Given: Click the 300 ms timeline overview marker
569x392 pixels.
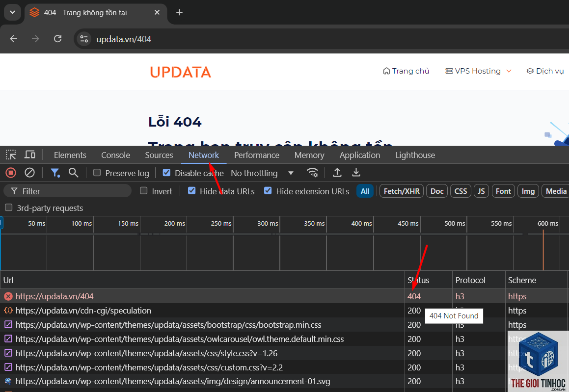Looking at the screenshot, I should 268,223.
